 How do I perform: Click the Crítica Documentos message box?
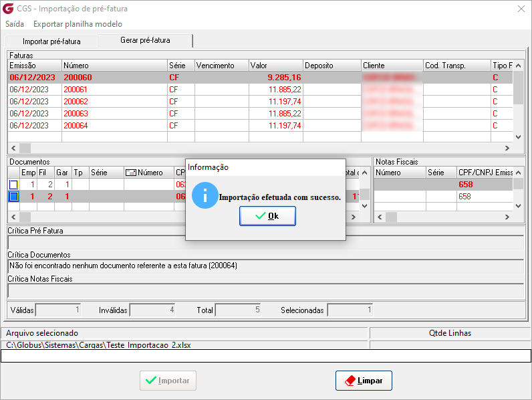coord(265,266)
